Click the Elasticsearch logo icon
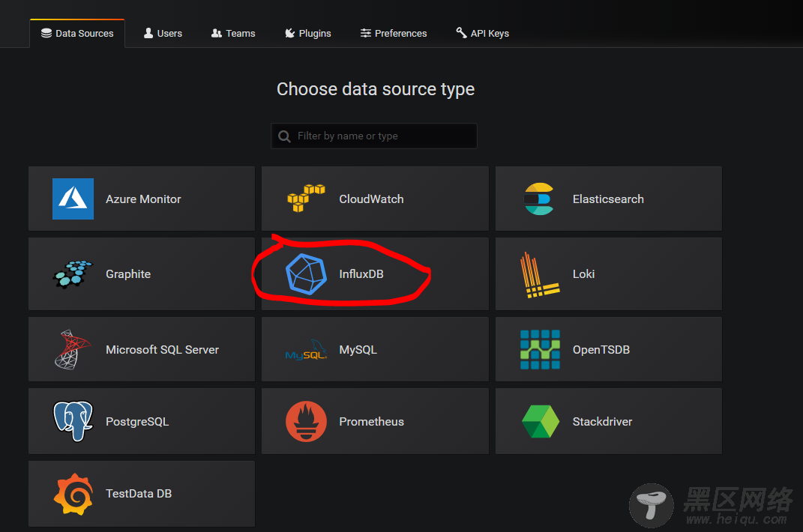The height and width of the screenshot is (532, 803). 539,199
